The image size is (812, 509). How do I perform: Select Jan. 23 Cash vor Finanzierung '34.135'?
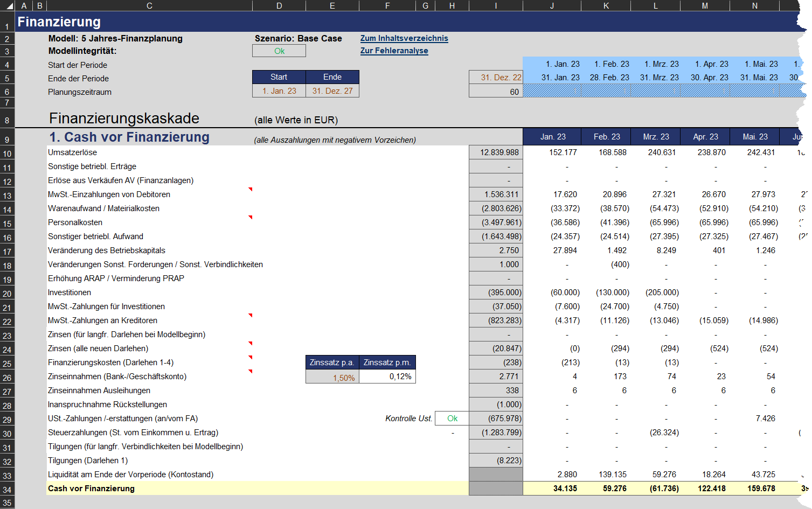coord(552,489)
